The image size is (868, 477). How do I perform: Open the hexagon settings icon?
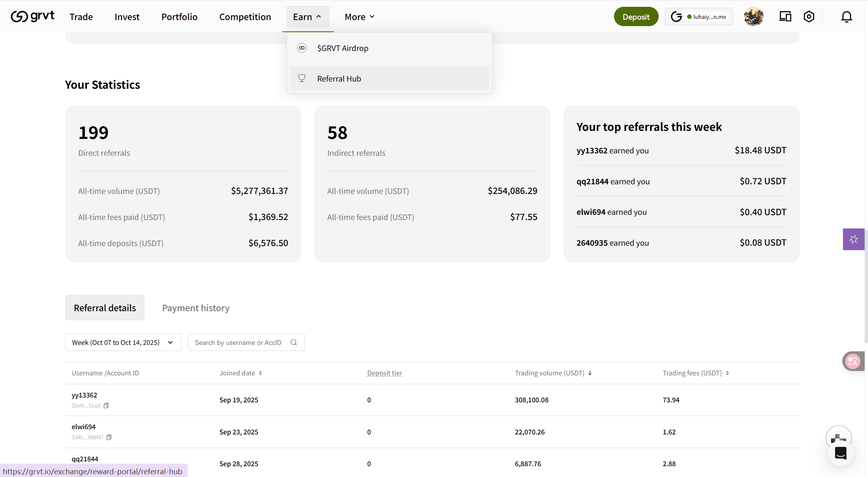tap(809, 16)
